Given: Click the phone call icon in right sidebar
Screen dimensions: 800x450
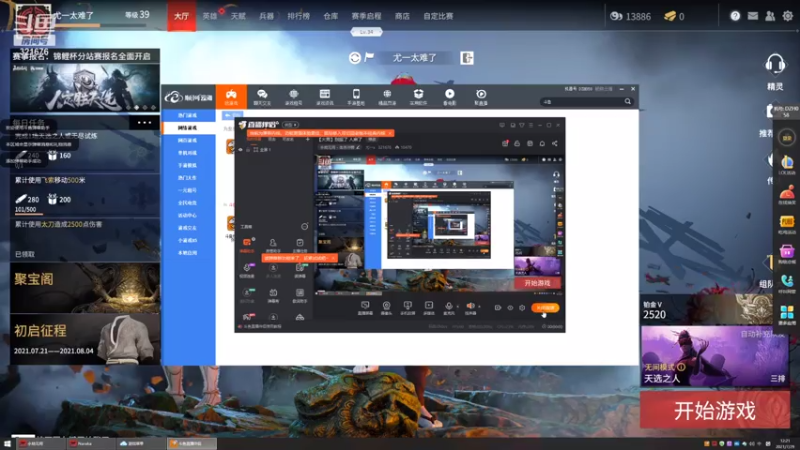Looking at the screenshot, I should pos(787,281).
